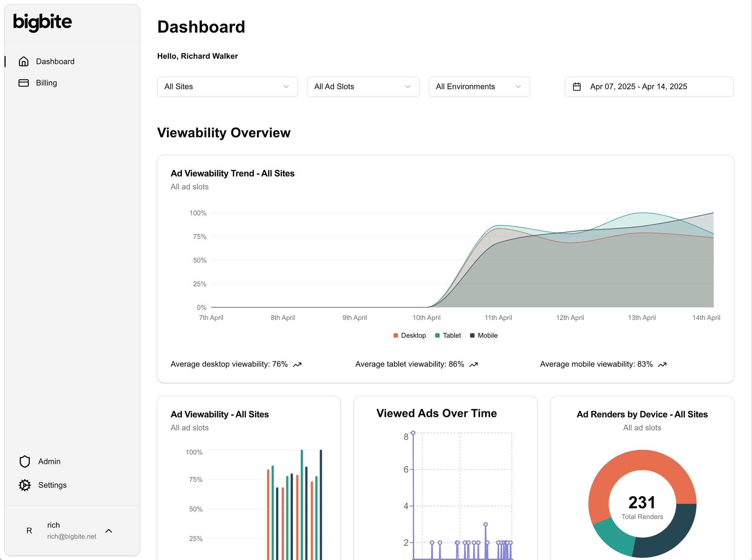Click the chevron in All Sites selector

tap(286, 87)
